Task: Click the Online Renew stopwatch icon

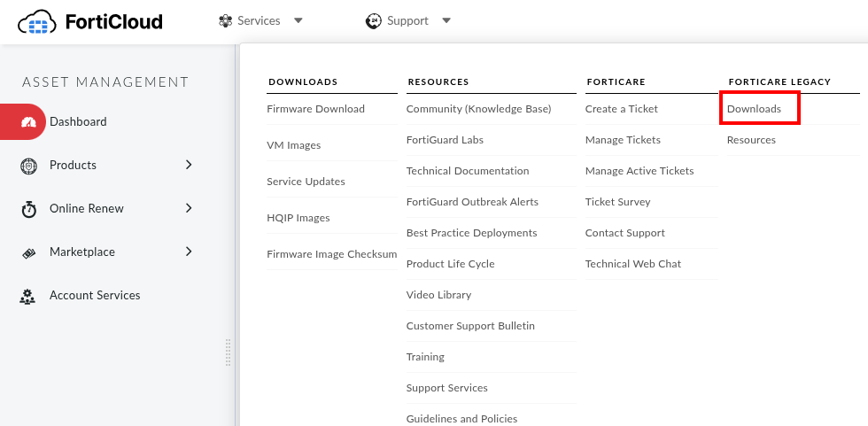Action: (28, 209)
